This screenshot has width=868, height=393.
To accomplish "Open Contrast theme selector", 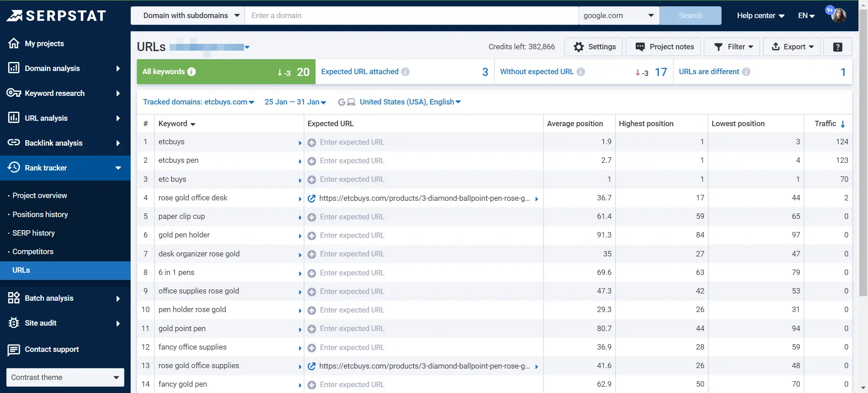I will coord(65,377).
